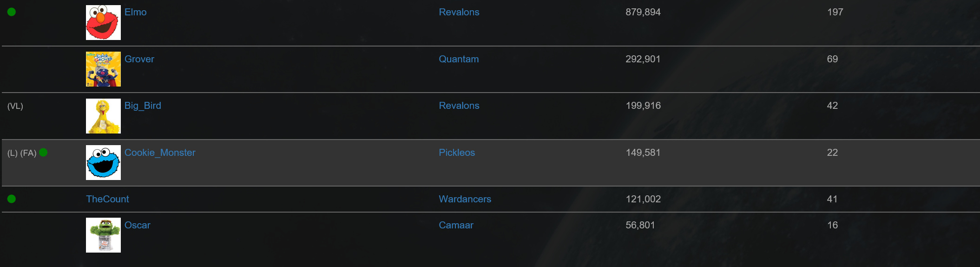Viewport: 980px width, 267px height.
Task: Go to TheCount's profile
Action: (x=107, y=199)
